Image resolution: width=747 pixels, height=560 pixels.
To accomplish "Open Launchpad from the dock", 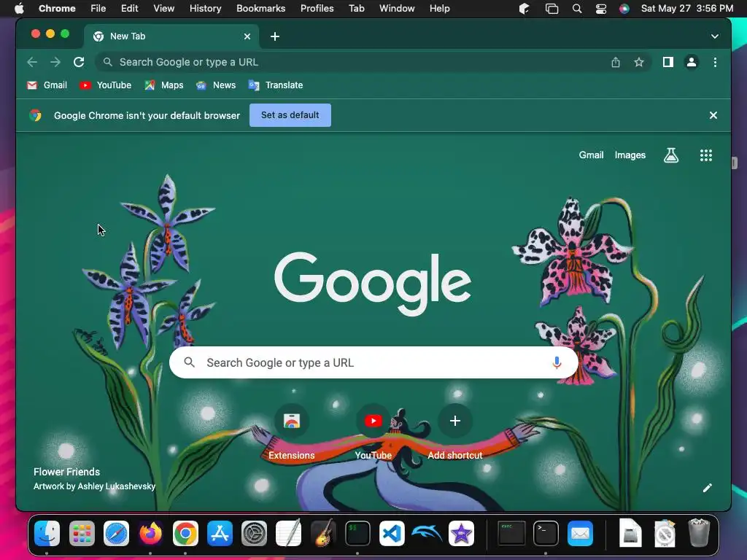I will tap(82, 533).
